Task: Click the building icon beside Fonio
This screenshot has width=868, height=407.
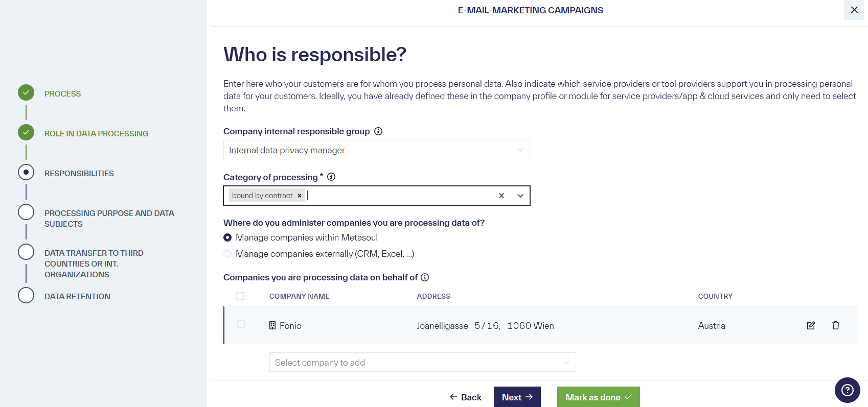Action: pyautogui.click(x=272, y=325)
